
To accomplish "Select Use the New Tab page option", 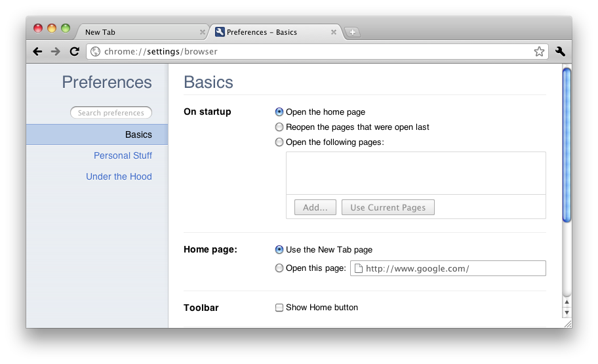I will (279, 250).
